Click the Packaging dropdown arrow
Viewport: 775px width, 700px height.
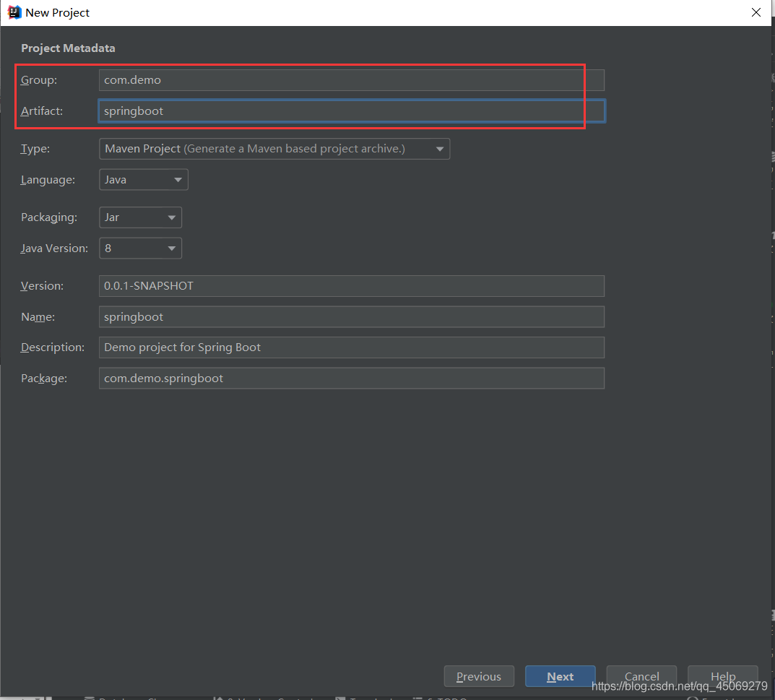[171, 217]
